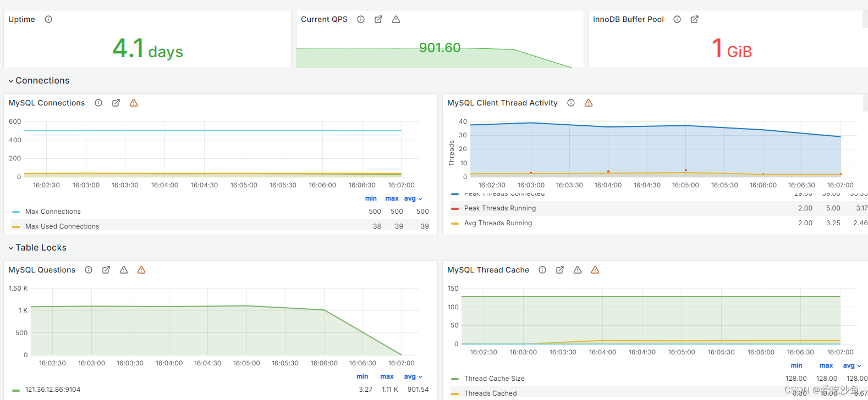Change the Peak Threads Running color swatch

pos(455,208)
